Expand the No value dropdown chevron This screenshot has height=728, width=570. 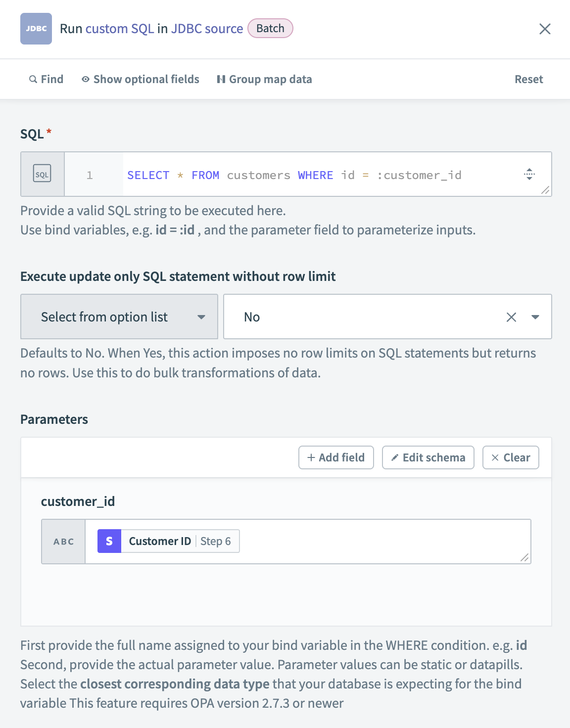click(534, 317)
